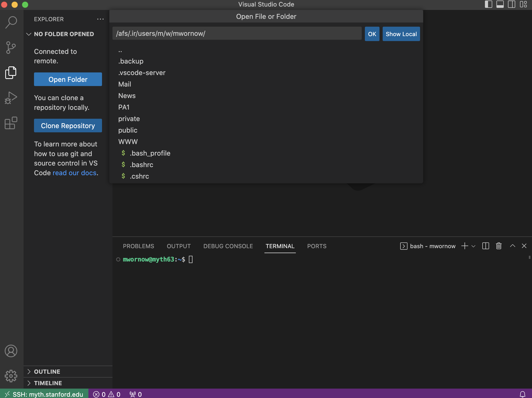Create a new terminal with plus icon
The width and height of the screenshot is (532, 398).
click(465, 246)
